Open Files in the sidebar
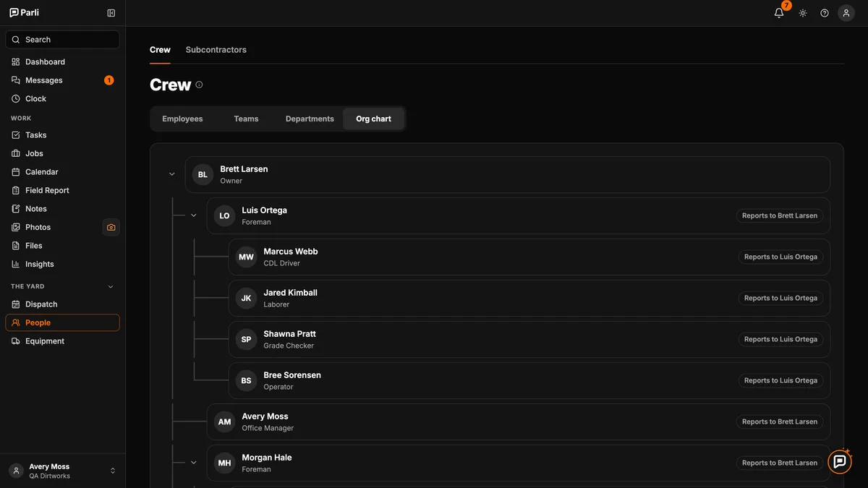 [x=62, y=246]
